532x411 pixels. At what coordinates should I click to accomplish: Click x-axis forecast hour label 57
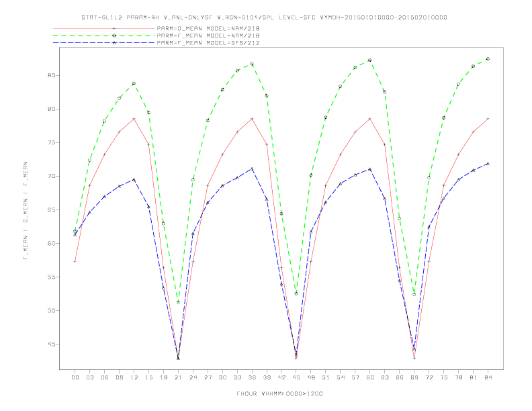click(355, 377)
